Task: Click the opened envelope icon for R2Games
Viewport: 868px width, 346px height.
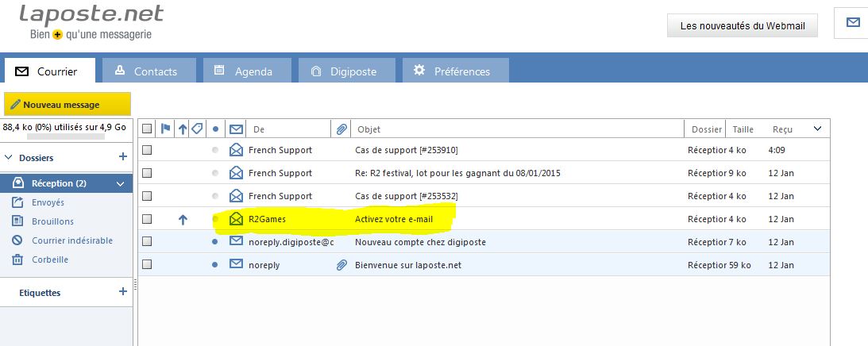Action: coord(236,219)
